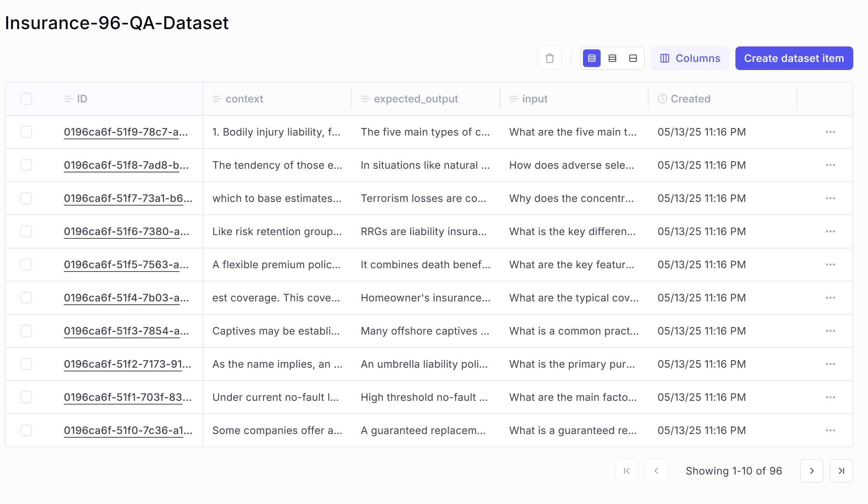Open item 0196ca6f-51f7-73a1-b6... link

click(x=128, y=198)
